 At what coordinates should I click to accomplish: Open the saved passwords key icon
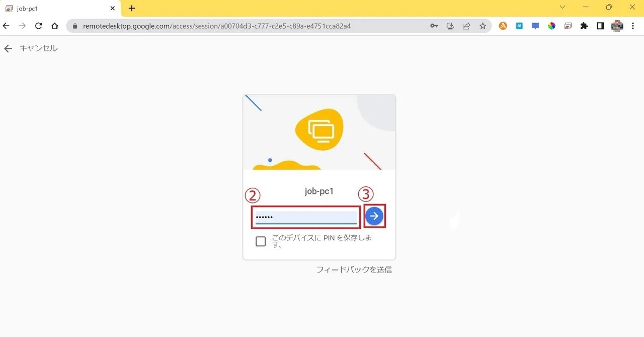point(434,26)
